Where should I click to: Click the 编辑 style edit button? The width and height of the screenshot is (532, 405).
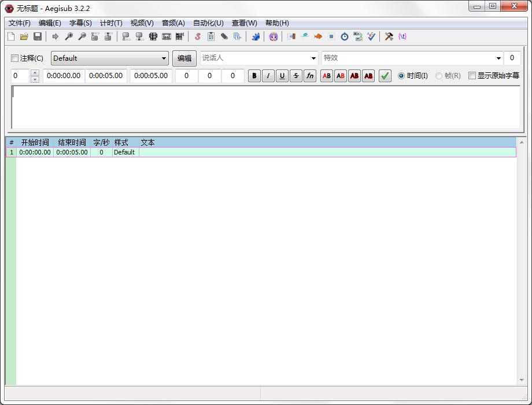click(184, 58)
